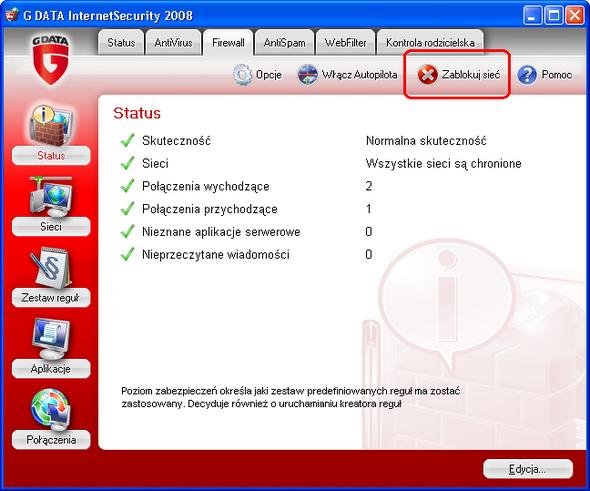Switch to the AntiVirus tab
Screen dimensions: 590x491
tap(173, 43)
